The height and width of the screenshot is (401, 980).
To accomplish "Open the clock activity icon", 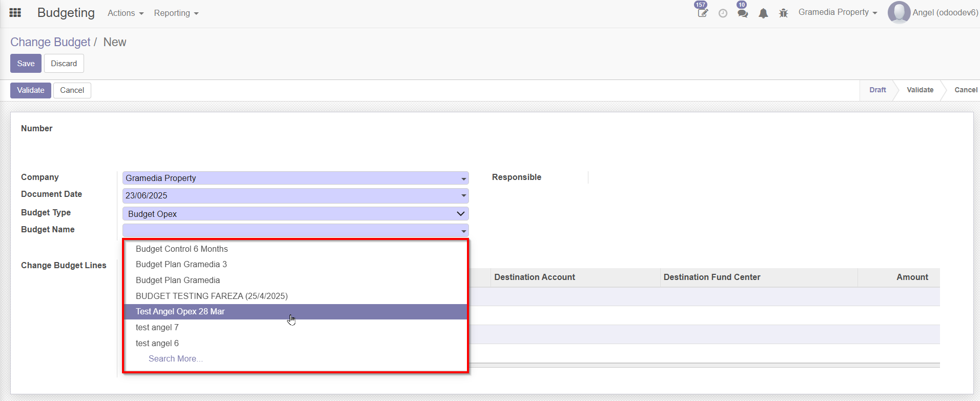I will (723, 13).
